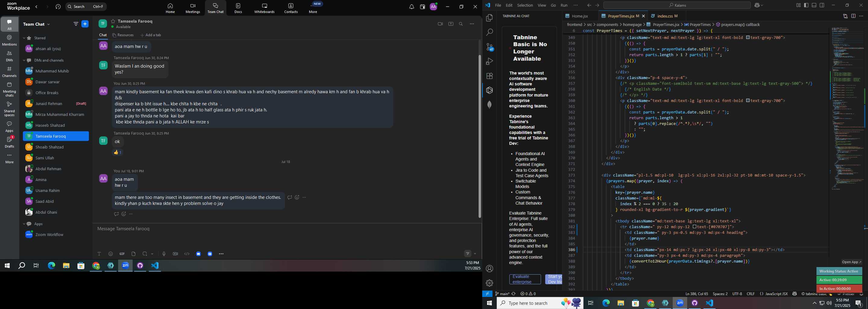This screenshot has height=309, width=868.
Task: Open the Run menu in VS Code
Action: [564, 5]
